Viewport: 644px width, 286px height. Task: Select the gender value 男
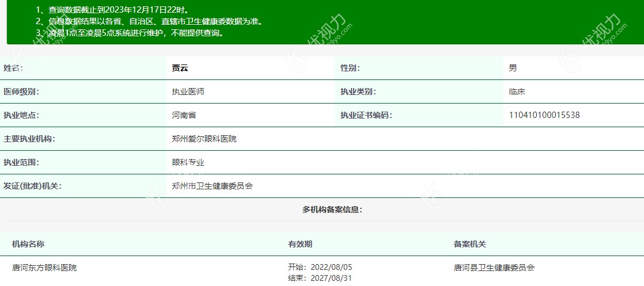point(513,68)
